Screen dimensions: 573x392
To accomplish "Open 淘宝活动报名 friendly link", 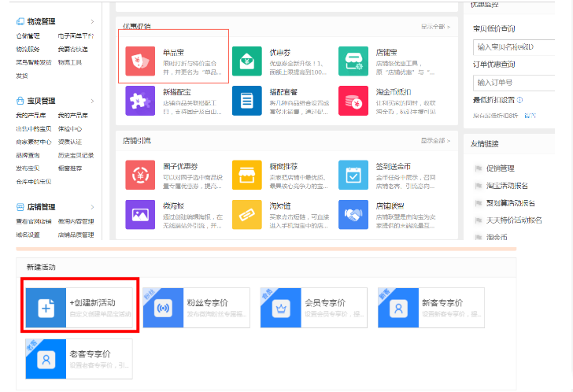I will tap(507, 186).
